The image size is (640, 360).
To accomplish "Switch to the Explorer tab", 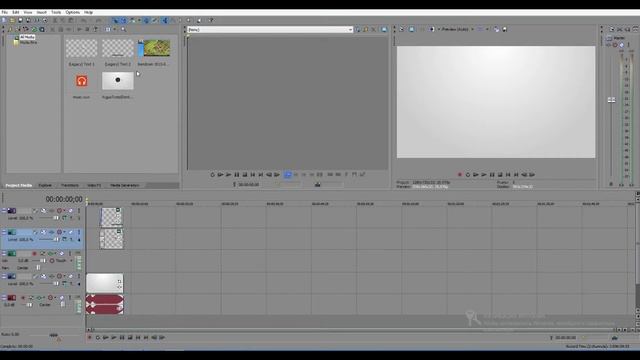I will [x=45, y=185].
